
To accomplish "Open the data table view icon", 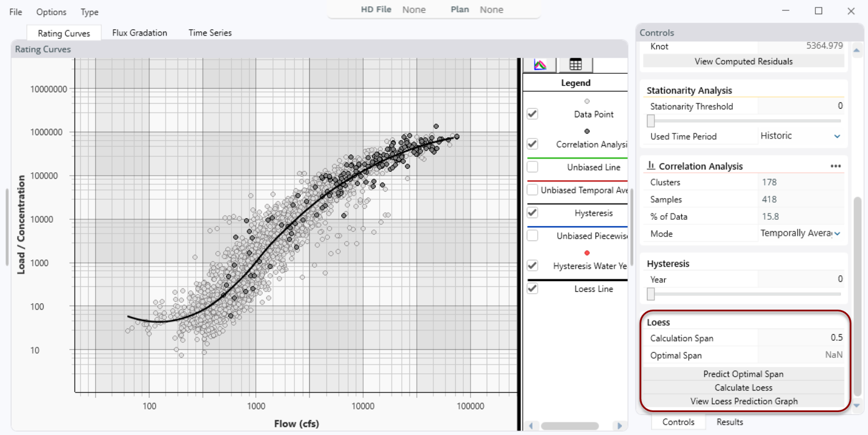I will pos(575,65).
